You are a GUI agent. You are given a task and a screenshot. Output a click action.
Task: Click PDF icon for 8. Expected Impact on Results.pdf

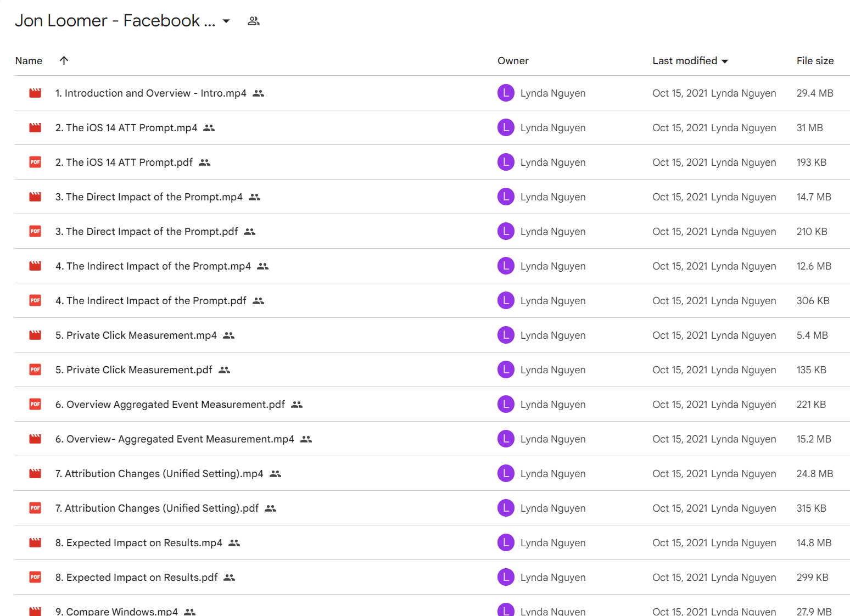(x=35, y=578)
